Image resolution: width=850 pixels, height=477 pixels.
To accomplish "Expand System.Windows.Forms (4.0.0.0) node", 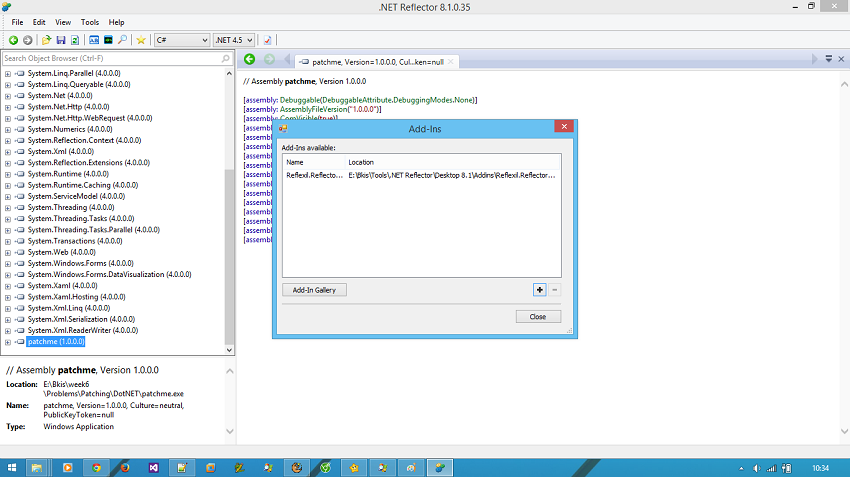I will 8,263.
